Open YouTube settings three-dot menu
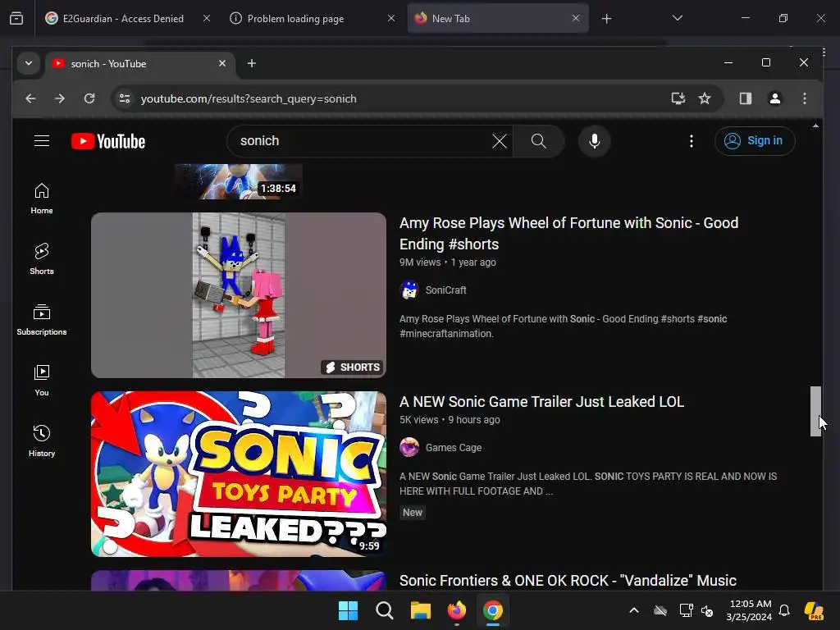This screenshot has height=630, width=840. point(691,141)
